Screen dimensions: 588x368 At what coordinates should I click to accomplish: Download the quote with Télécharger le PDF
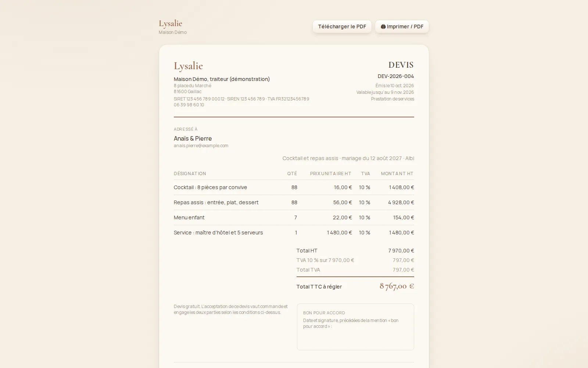342,26
